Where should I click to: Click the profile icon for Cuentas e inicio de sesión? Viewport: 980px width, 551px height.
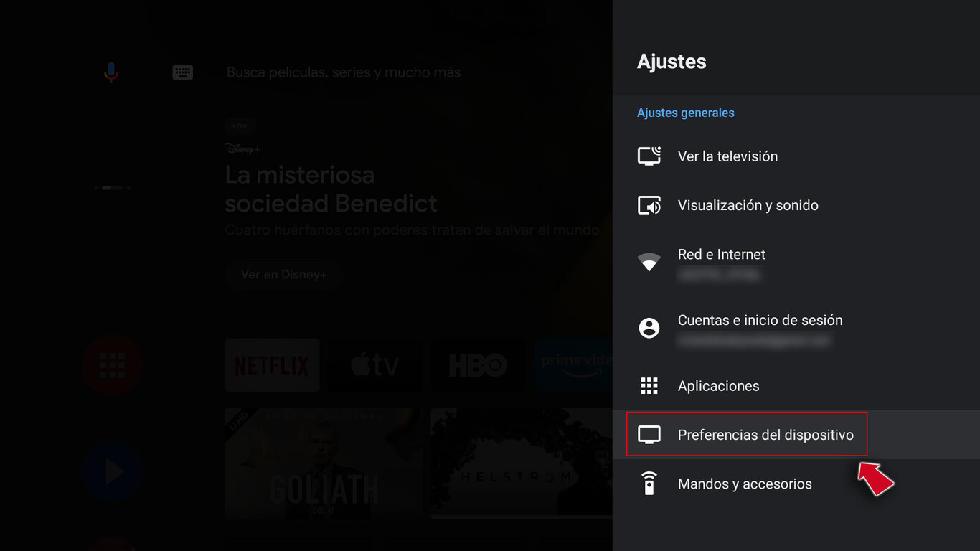(649, 327)
